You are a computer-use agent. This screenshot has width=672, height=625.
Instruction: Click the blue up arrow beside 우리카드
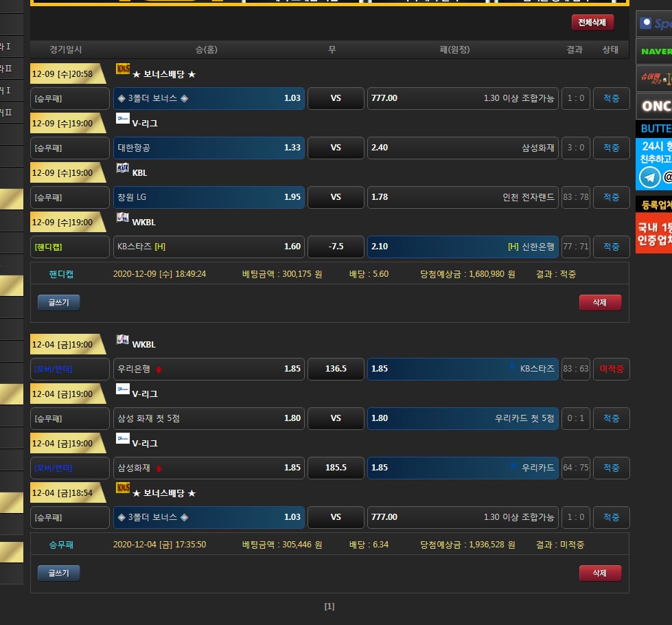point(512,467)
